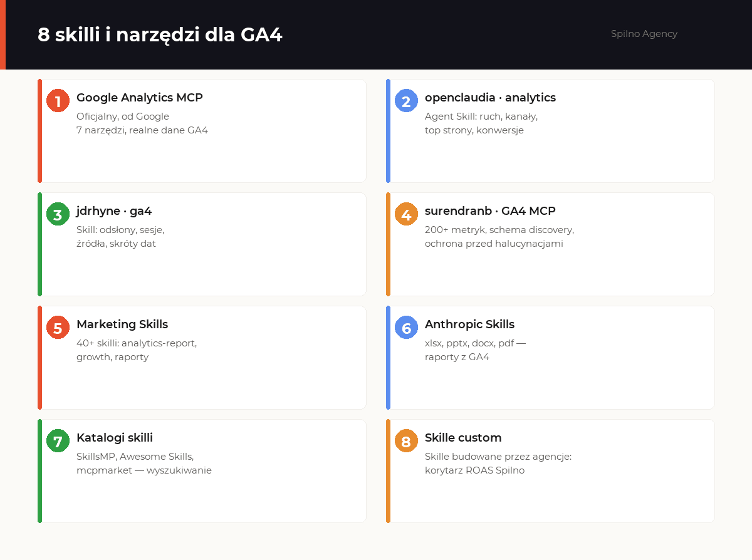Select the 'openclaudia · analytics' heading
Viewport: 752px width, 560px height.
point(490,98)
